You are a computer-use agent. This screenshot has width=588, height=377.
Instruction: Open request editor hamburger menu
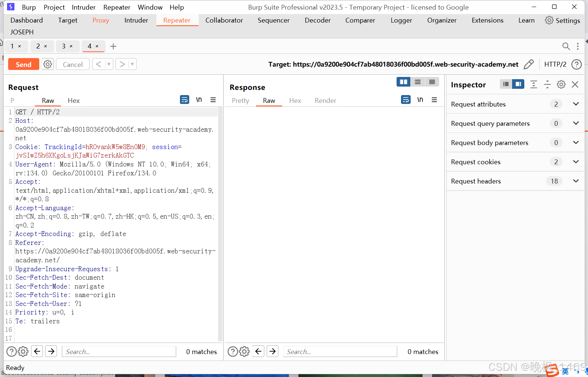213,100
